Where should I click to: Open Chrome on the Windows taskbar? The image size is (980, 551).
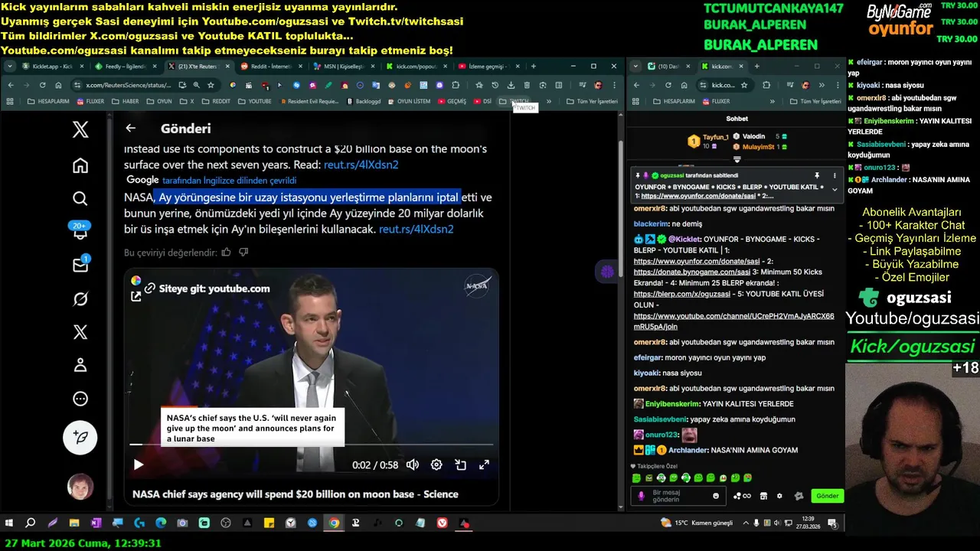coord(334,523)
